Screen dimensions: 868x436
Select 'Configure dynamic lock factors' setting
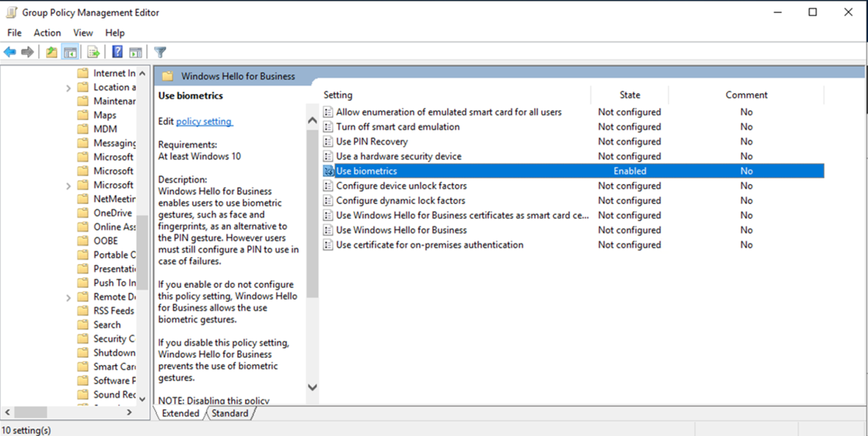[x=400, y=201]
